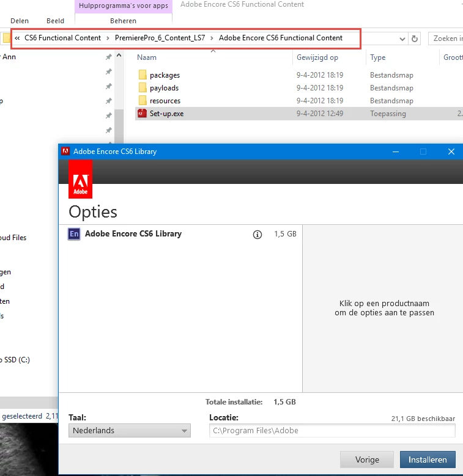The height and width of the screenshot is (476, 463).
Task: Select the Adobe Encore CS6 Library product row
Action: pyautogui.click(x=181, y=234)
